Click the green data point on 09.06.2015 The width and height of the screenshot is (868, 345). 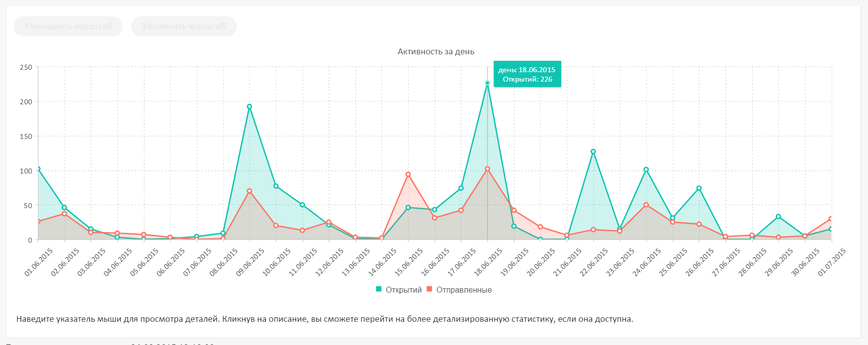click(x=249, y=107)
